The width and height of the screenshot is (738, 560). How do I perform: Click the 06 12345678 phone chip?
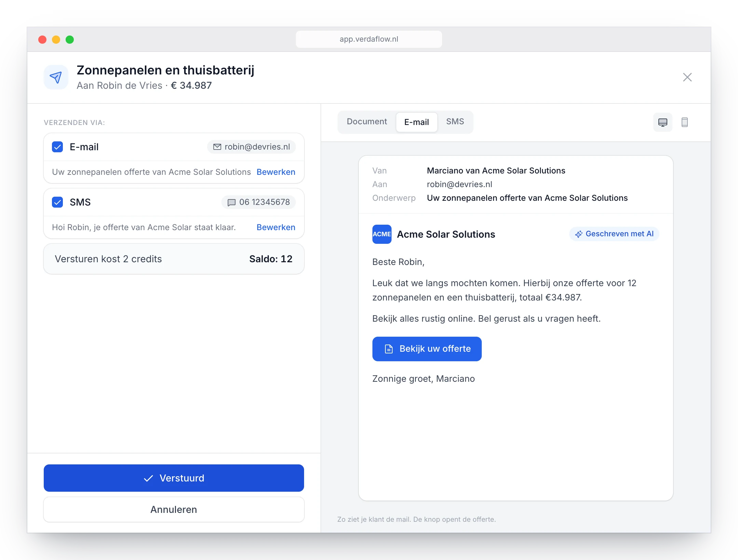[259, 202]
